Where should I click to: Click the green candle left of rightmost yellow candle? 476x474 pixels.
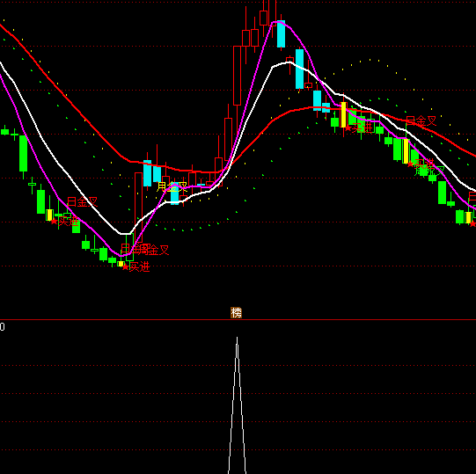(x=459, y=216)
